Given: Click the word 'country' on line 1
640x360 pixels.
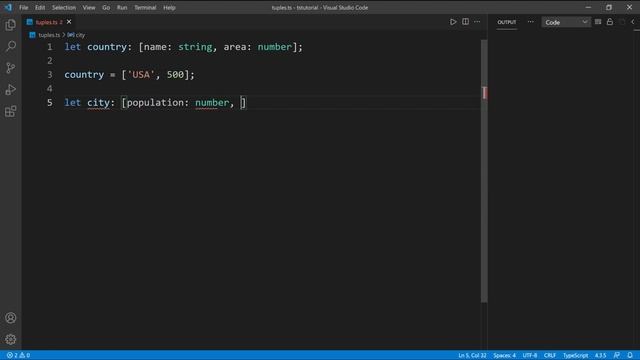Looking at the screenshot, I should (107, 47).
